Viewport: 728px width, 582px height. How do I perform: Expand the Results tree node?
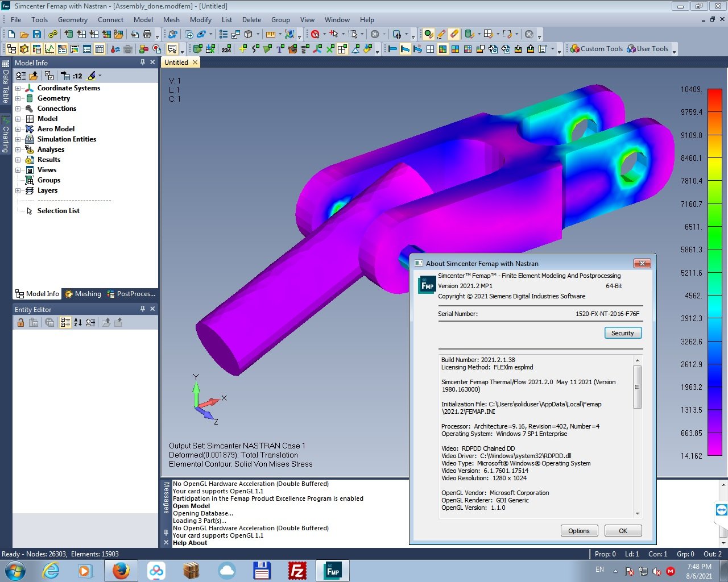coord(18,160)
